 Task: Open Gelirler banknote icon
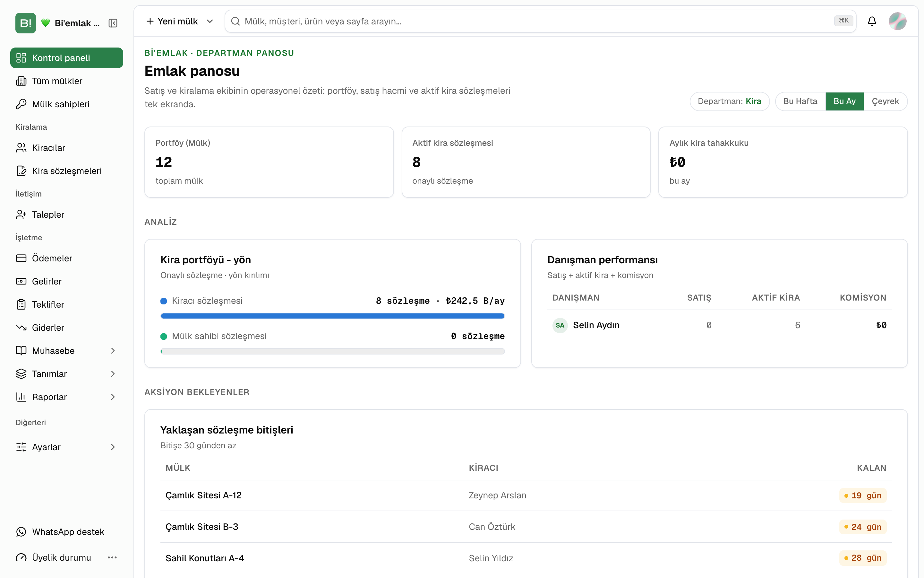point(21,281)
